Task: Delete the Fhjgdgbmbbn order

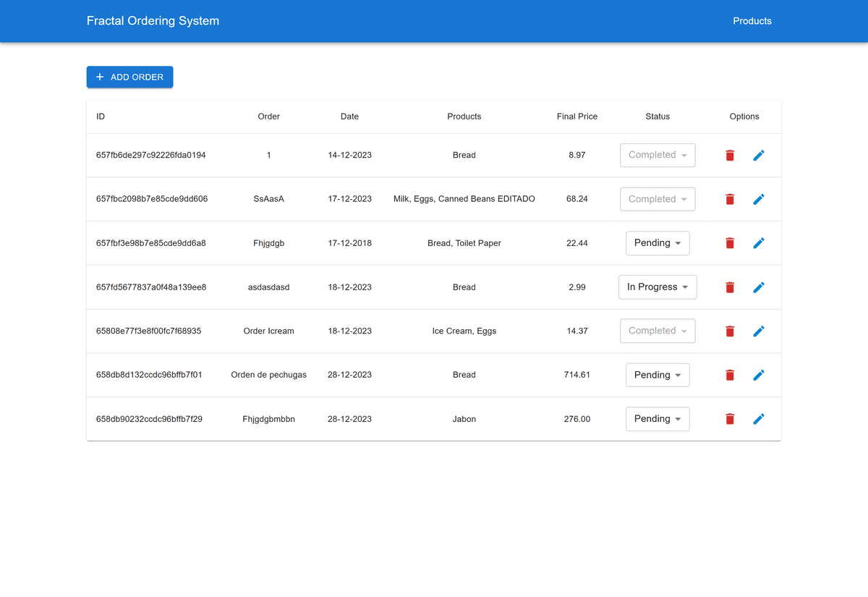Action: 730,419
